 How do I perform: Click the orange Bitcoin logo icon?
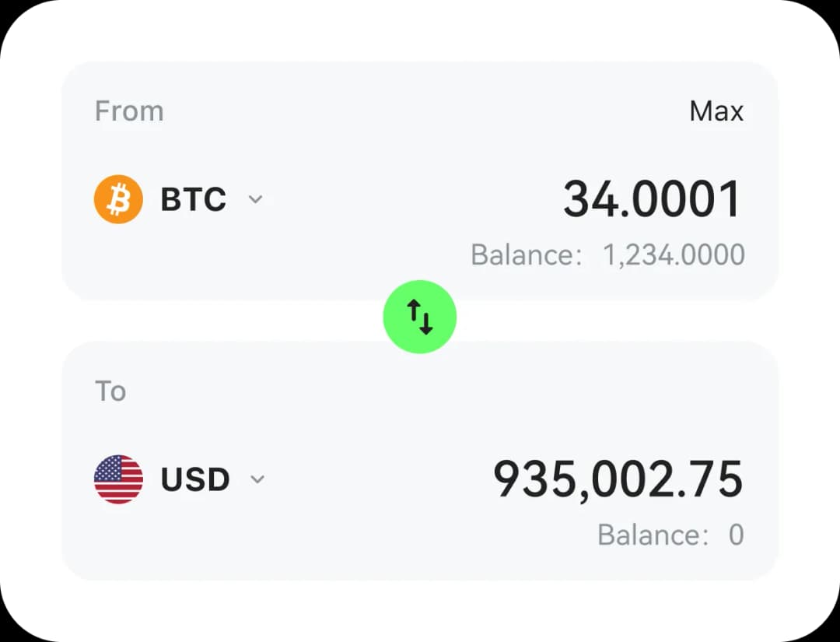[x=118, y=199]
